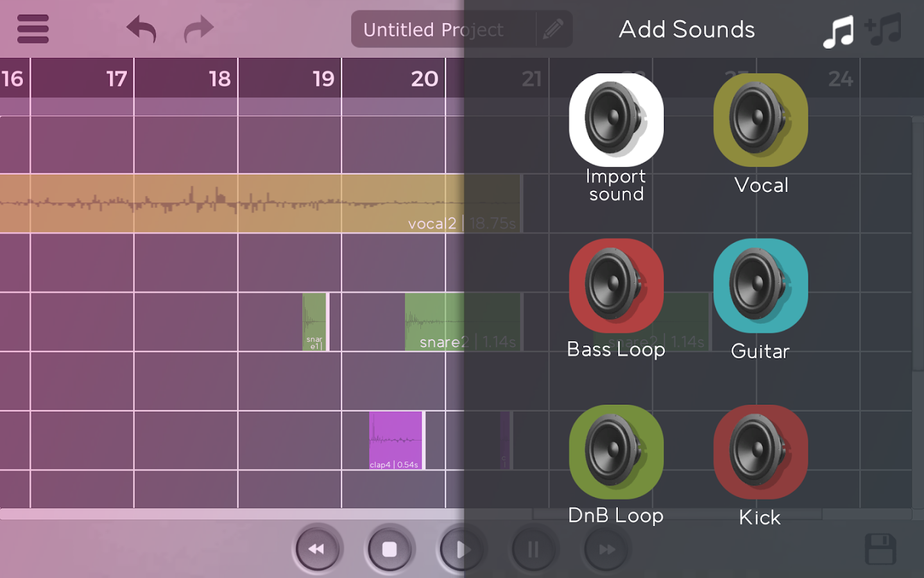The image size is (924, 578).
Task: Choose the Import sound speaker icon
Action: point(616,120)
